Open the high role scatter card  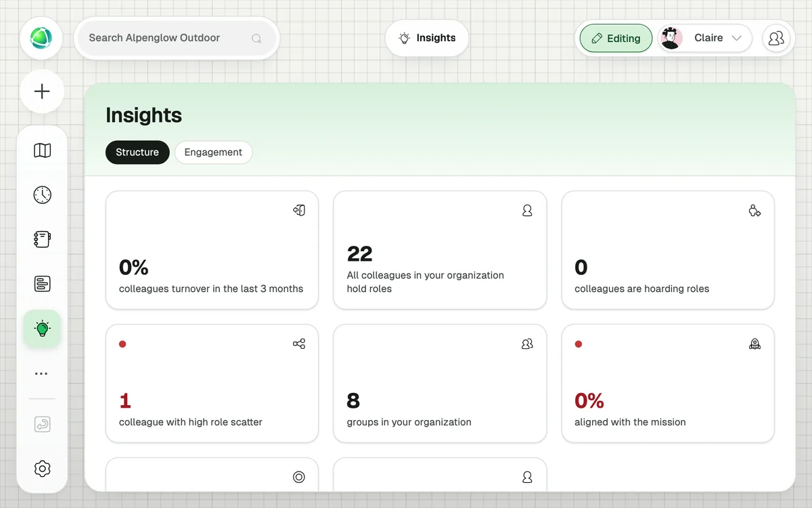(x=212, y=383)
